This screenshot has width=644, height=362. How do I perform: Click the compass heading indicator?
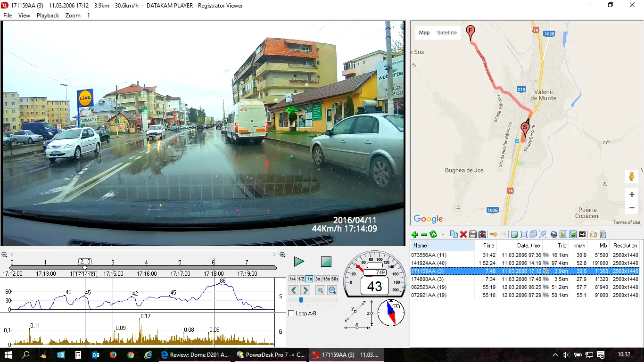point(391,313)
